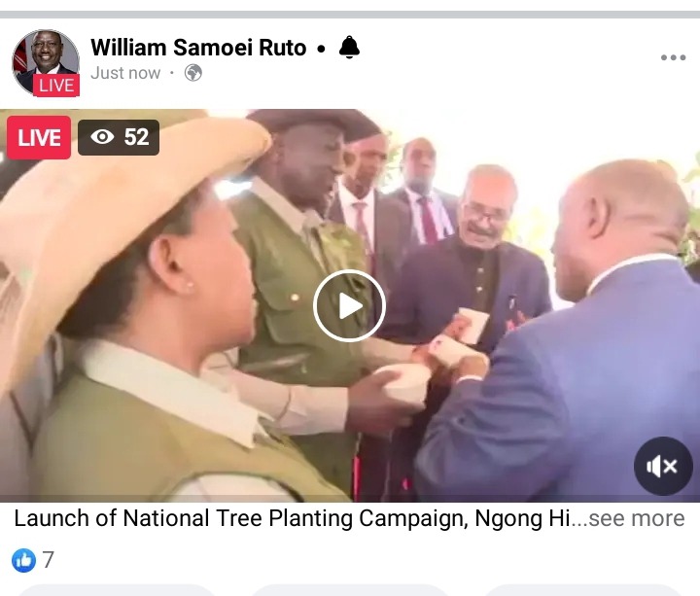Click the 52 viewers number
Viewport: 700px width, 596px height.
pyautogui.click(x=137, y=137)
